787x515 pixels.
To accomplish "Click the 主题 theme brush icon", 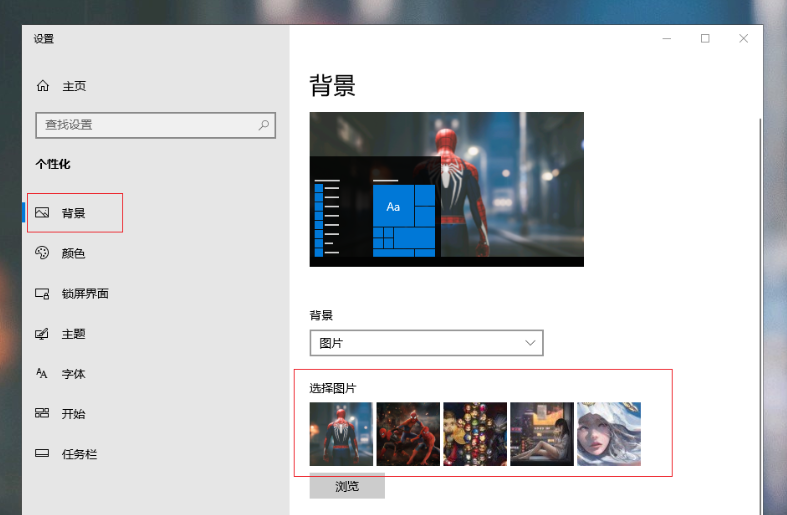I will 42,333.
